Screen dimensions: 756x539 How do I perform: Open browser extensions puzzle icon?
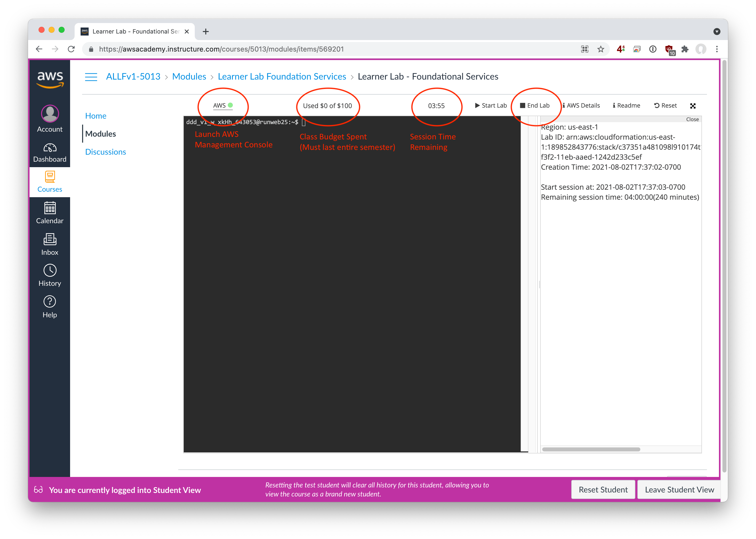(685, 50)
